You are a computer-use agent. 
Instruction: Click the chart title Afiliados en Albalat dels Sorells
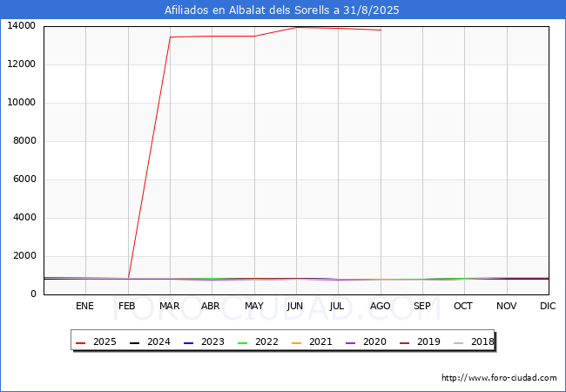[x=282, y=10]
